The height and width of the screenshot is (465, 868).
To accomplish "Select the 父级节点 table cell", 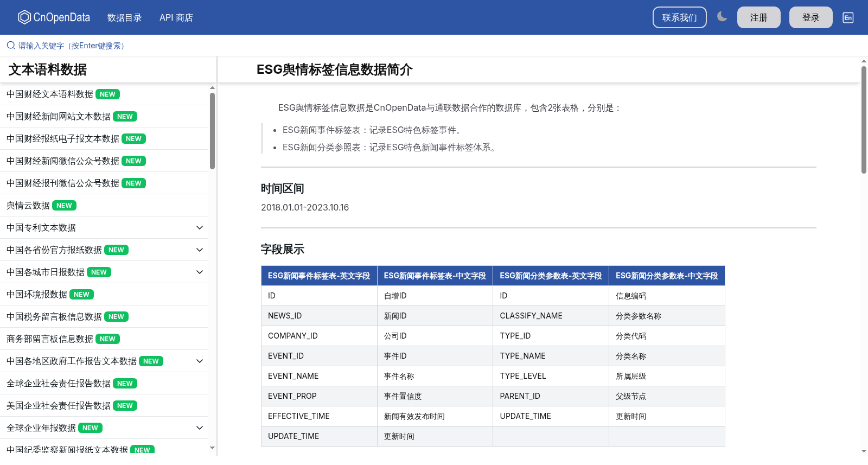I will (x=667, y=396).
